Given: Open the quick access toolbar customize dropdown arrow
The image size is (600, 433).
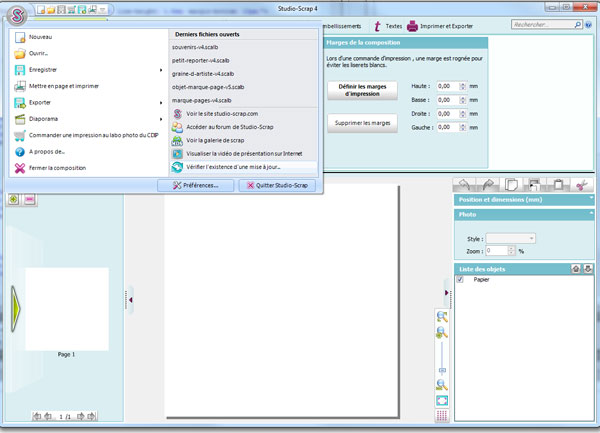Looking at the screenshot, I should click(x=103, y=10).
